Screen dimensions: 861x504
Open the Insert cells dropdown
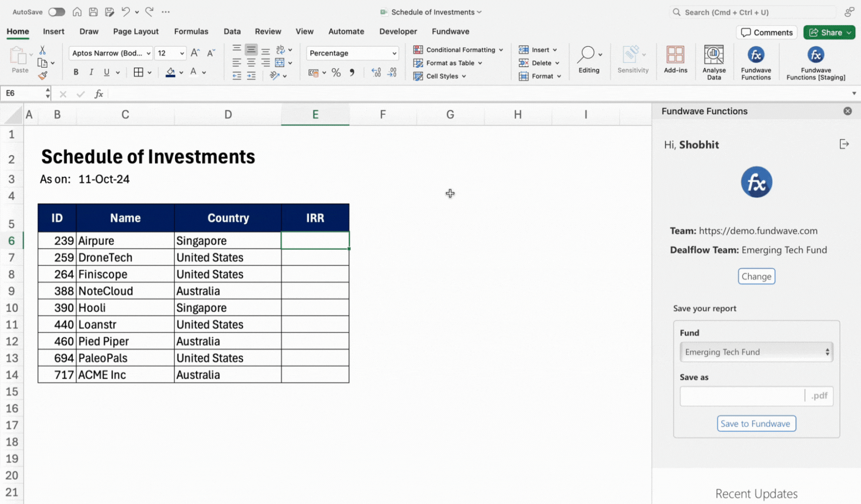click(x=537, y=50)
